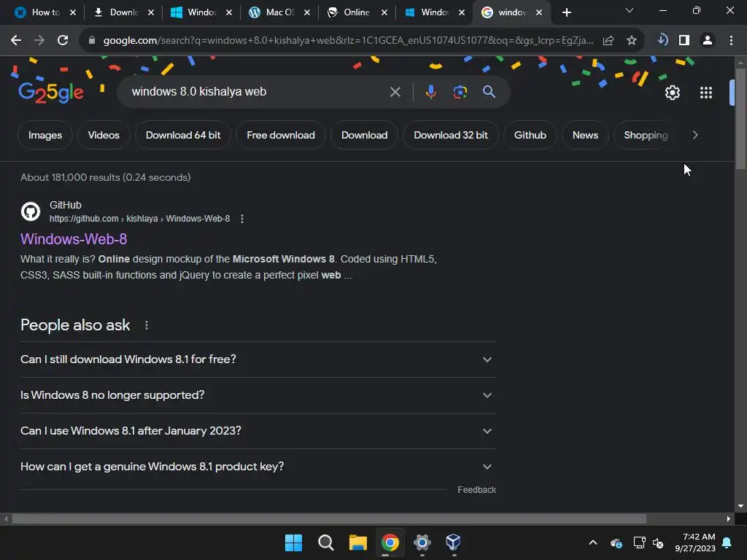Filter results by Videos
This screenshot has width=747, height=560.
point(104,135)
